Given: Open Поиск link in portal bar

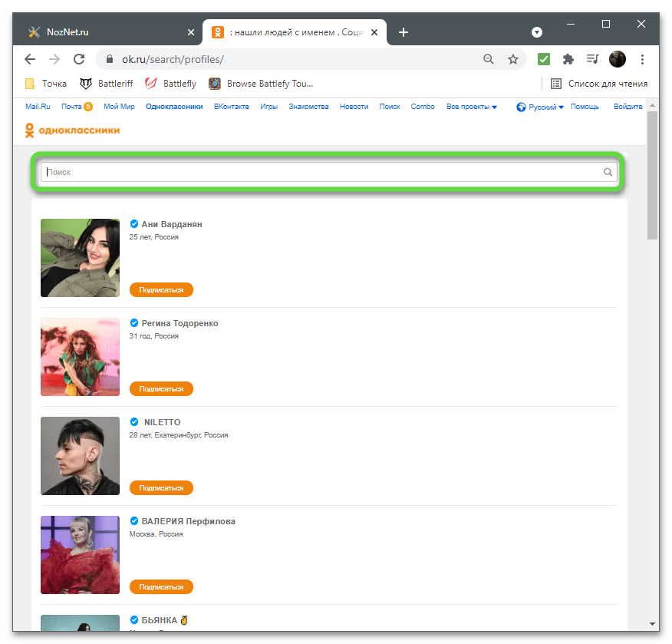Looking at the screenshot, I should [x=390, y=107].
